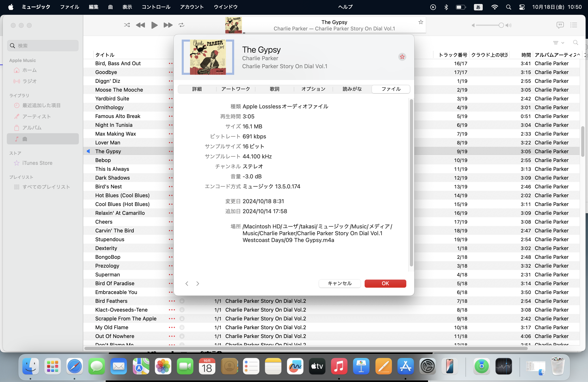Screen dimensions: 588x382
Task: Open the lyrics panel
Action: 560,25
